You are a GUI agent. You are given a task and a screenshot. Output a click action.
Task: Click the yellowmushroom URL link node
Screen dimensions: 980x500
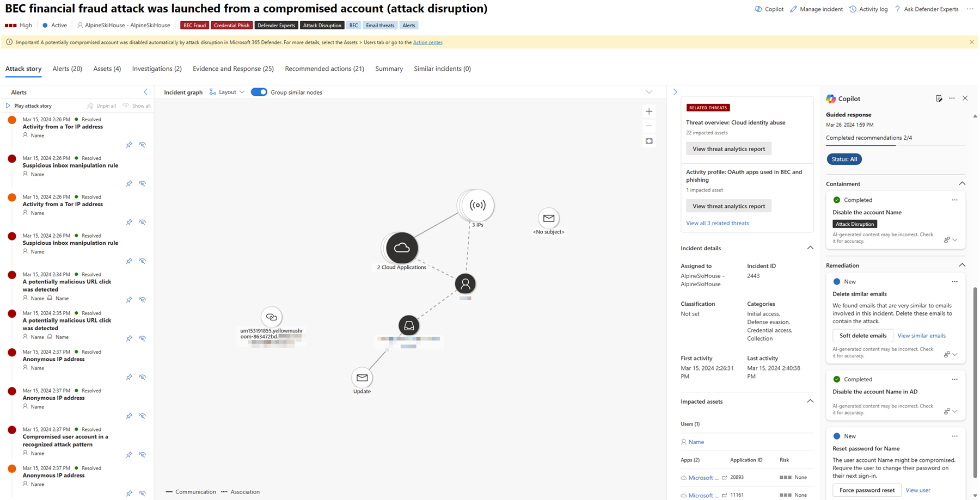[271, 317]
